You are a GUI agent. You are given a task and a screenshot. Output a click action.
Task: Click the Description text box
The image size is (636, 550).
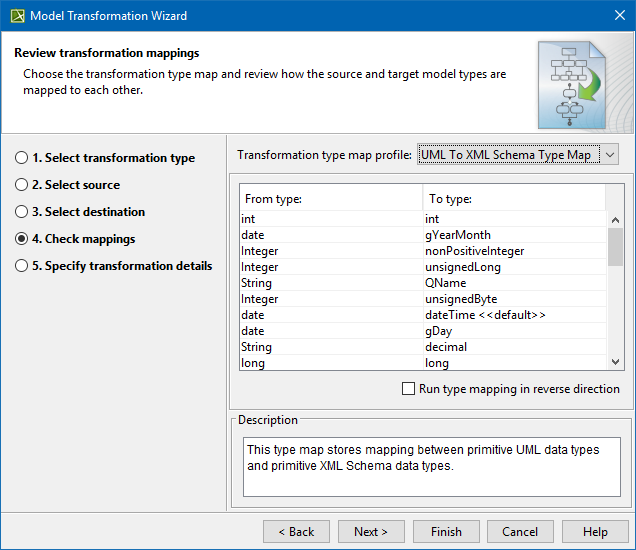point(432,466)
